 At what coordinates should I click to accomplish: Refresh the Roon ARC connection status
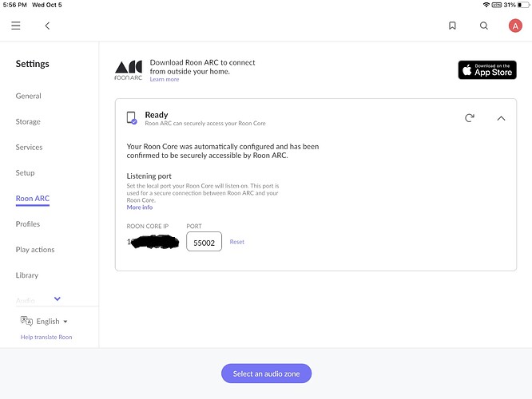(469, 118)
